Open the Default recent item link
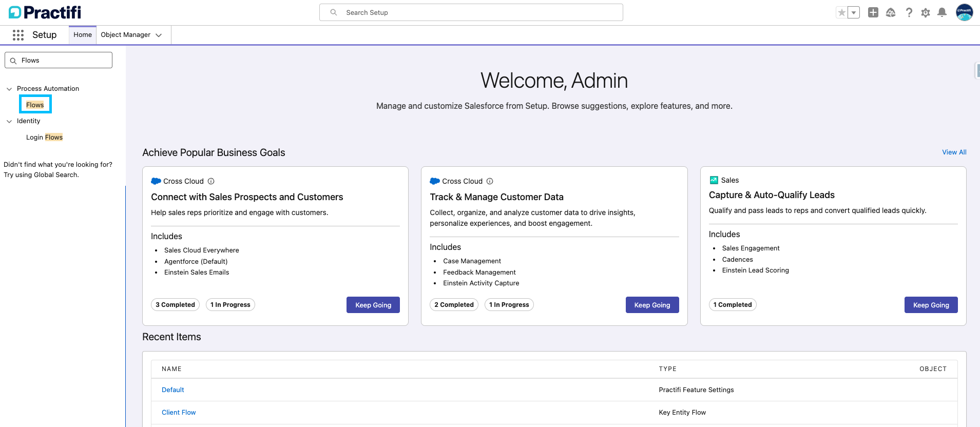 click(x=173, y=390)
